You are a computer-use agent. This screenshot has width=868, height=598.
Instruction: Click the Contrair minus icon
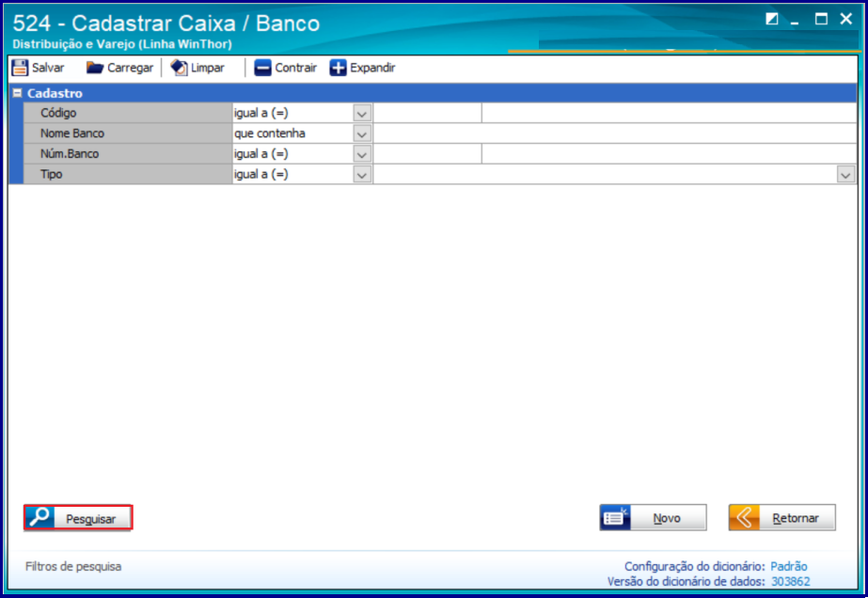pyautogui.click(x=262, y=68)
